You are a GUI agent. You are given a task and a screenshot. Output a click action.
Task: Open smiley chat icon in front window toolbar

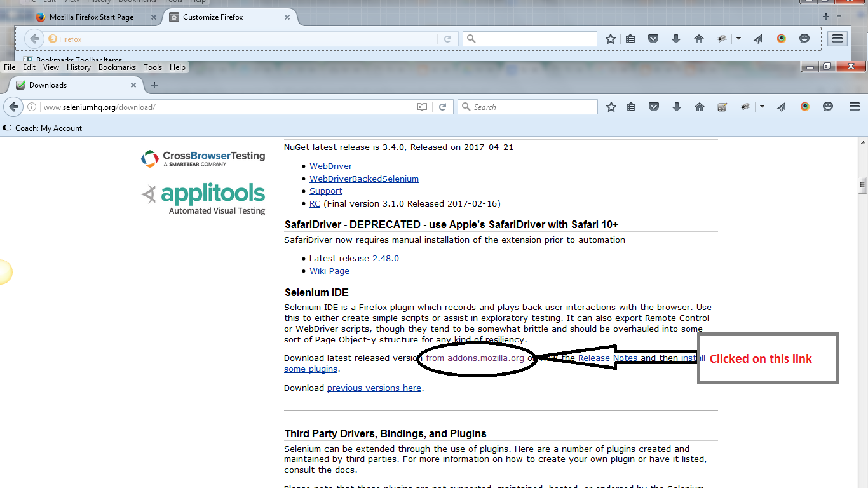point(828,107)
